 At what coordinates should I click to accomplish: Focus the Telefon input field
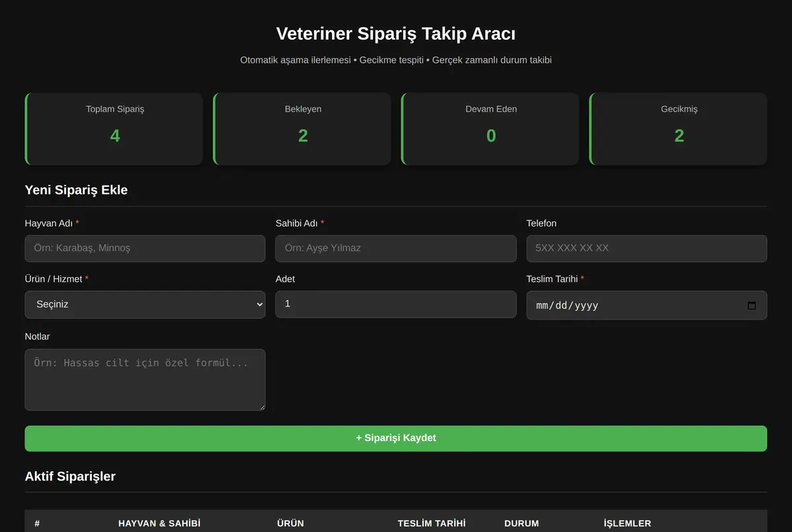[647, 248]
